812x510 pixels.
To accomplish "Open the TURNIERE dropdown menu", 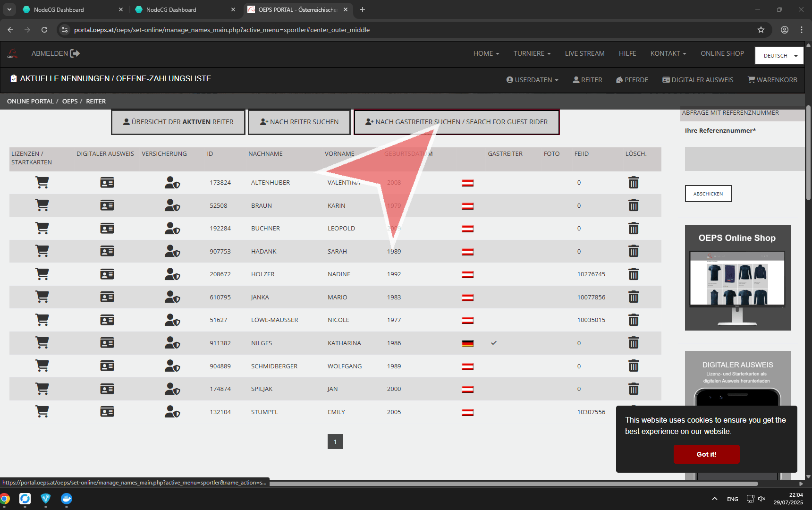I will tap(532, 53).
